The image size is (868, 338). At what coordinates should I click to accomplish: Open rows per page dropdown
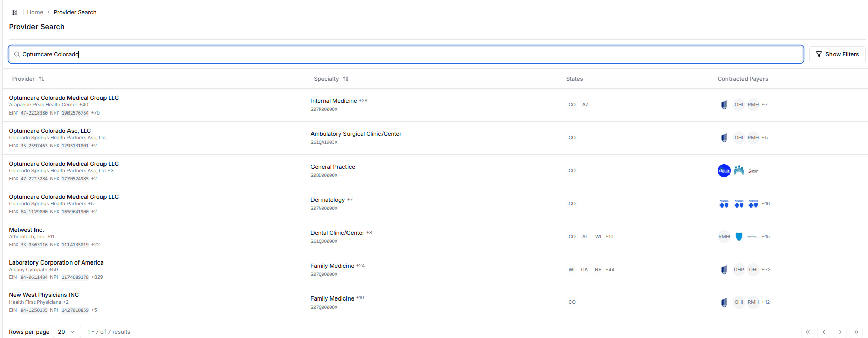click(x=67, y=332)
